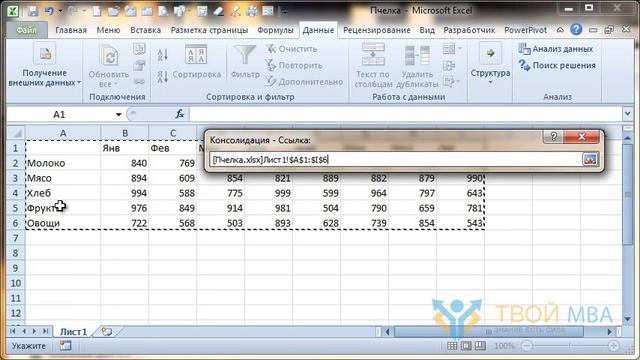Click the zoom out minus button
This screenshot has width=640, height=360.
tap(527, 346)
